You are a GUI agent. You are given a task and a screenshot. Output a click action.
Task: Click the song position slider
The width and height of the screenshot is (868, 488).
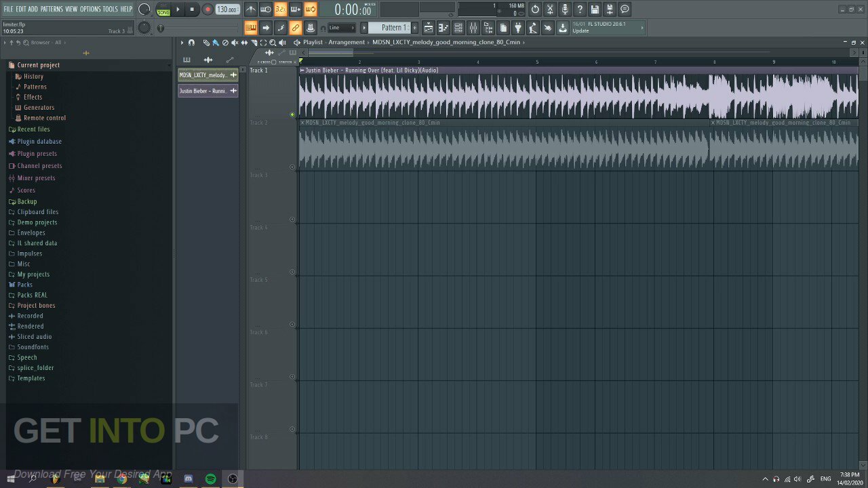click(199, 28)
